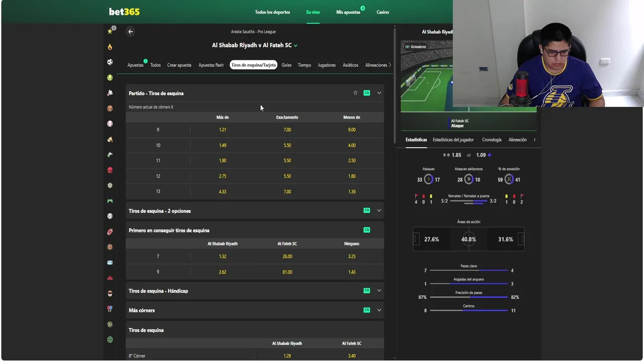Select the American football sport icon
Screen dimensions: 644x362
[110, 232]
